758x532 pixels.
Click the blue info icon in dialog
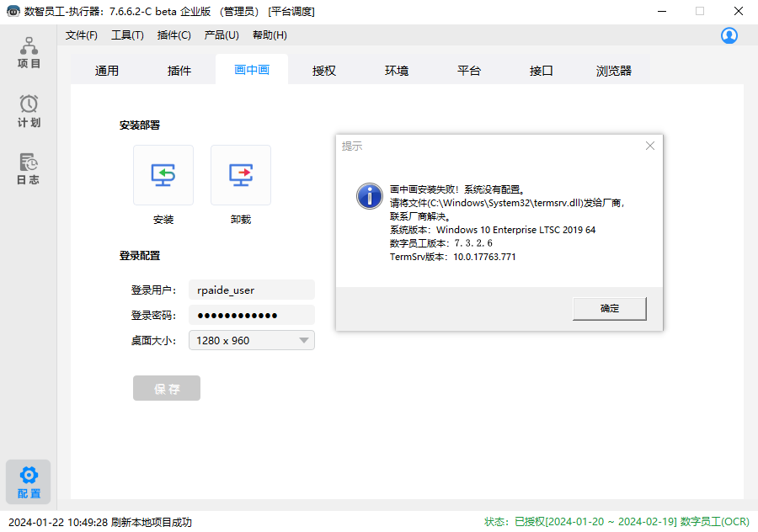(x=369, y=195)
